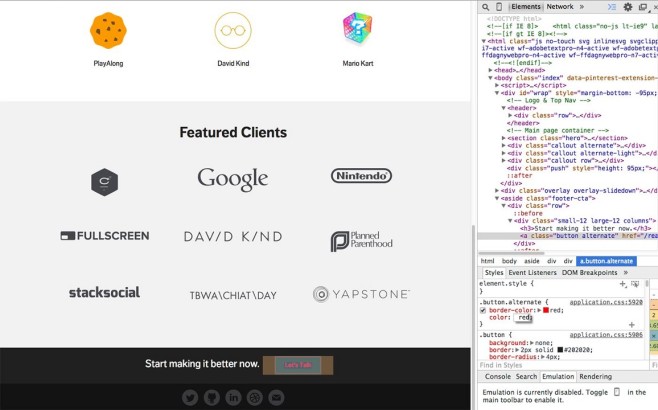Click the red border-color swatch
The height and width of the screenshot is (410, 658).
click(x=546, y=311)
